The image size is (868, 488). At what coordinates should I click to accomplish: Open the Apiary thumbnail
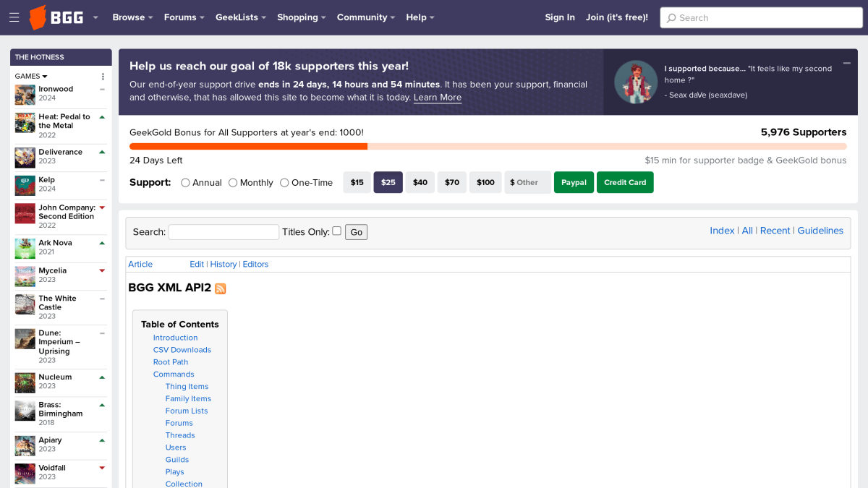(25, 445)
